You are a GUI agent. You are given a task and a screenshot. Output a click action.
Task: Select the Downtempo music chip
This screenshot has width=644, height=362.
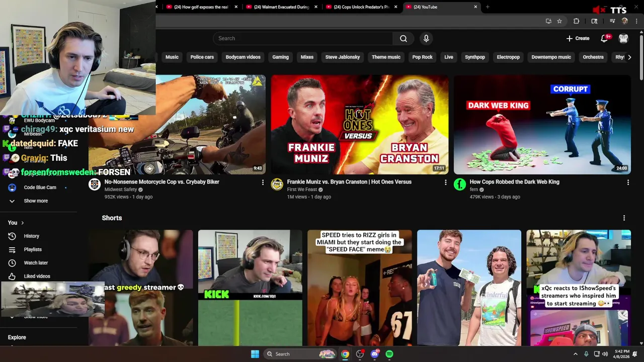coord(551,57)
